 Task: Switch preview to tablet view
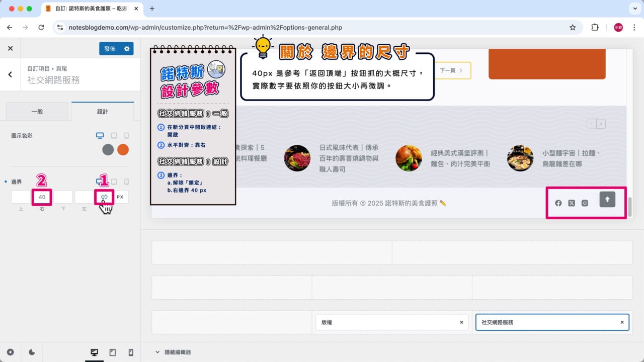pos(113,352)
